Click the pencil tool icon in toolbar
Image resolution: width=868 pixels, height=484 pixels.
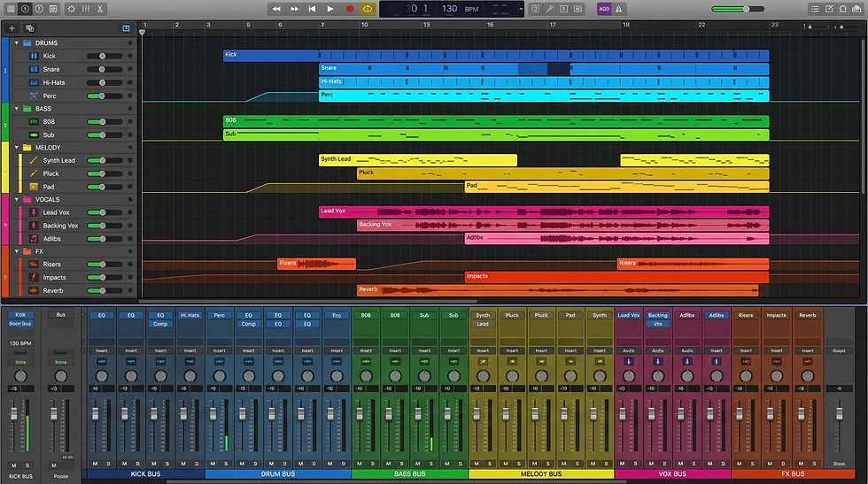click(550, 9)
